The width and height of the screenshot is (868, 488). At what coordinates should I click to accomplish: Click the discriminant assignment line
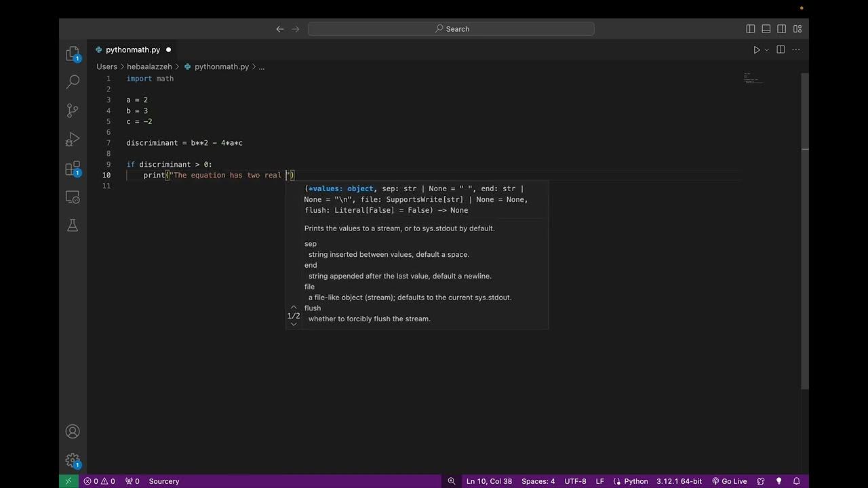coord(184,143)
